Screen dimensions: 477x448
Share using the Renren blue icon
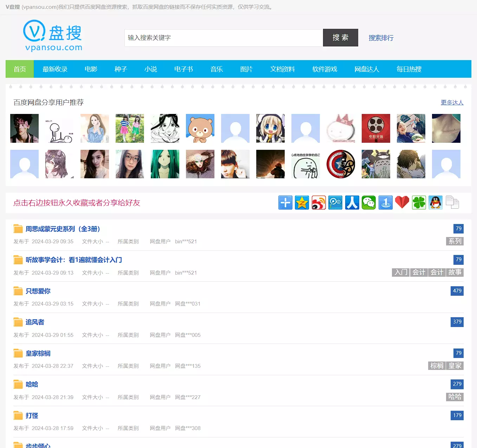pyautogui.click(x=352, y=203)
